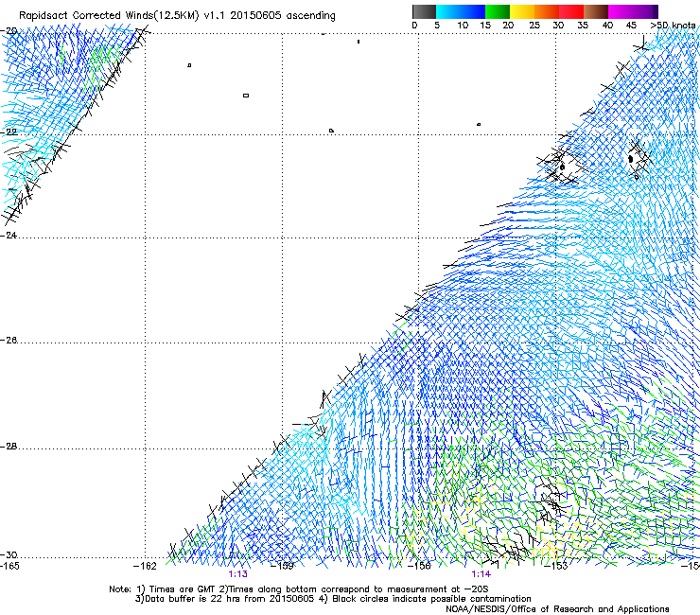
Task: Select the green 15-20 knots color band
Action: pyautogui.click(x=498, y=11)
